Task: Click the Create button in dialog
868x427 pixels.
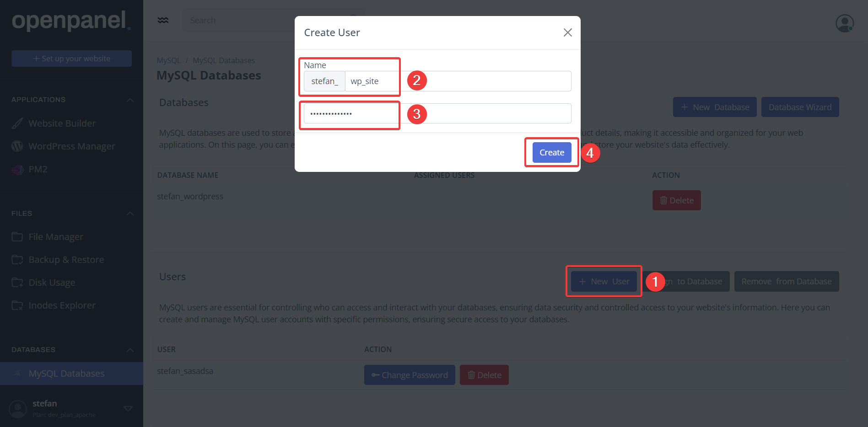Action: point(551,153)
